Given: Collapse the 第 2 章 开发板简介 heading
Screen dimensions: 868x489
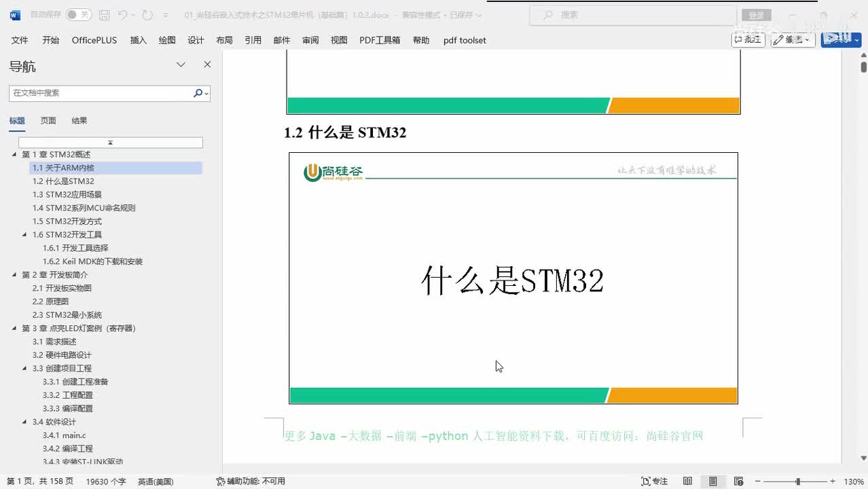Looking at the screenshot, I should point(15,275).
